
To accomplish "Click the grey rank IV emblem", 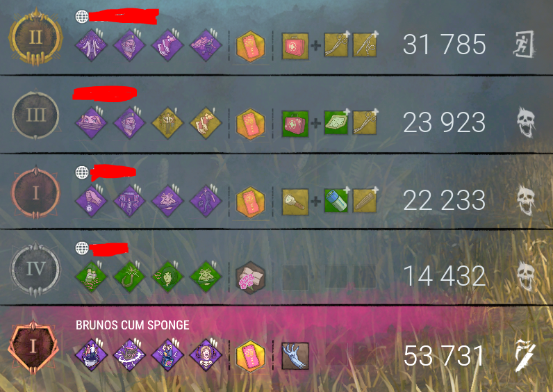I will 35,269.
